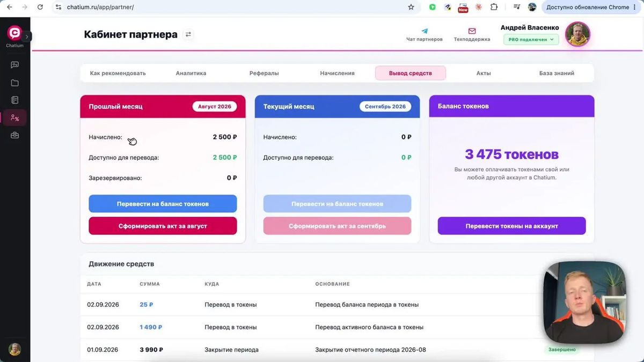Click the Chatium logo in sidebar
This screenshot has height=362, width=644.
click(x=14, y=33)
